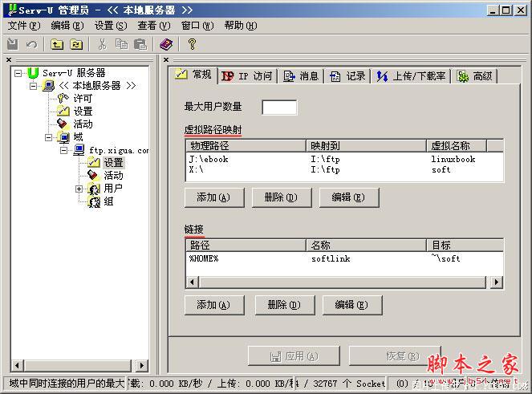Open the 许可 key item
The height and width of the screenshot is (394, 532).
[83, 99]
